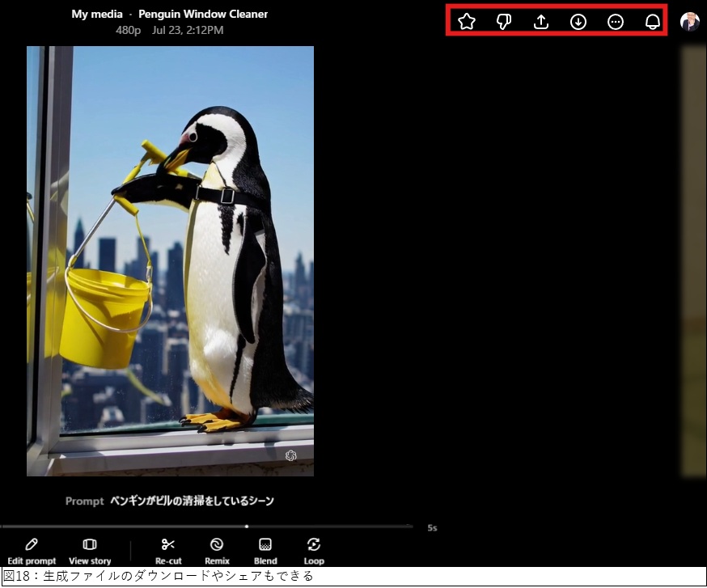The width and height of the screenshot is (707, 588).
Task: Open the user profile avatar
Action: (x=689, y=22)
